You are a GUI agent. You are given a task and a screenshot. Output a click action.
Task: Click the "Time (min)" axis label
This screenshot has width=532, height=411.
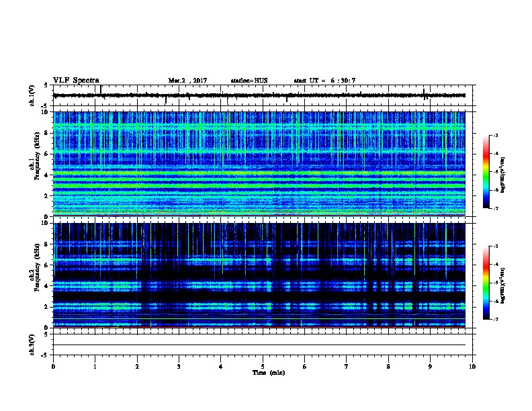[269, 373]
